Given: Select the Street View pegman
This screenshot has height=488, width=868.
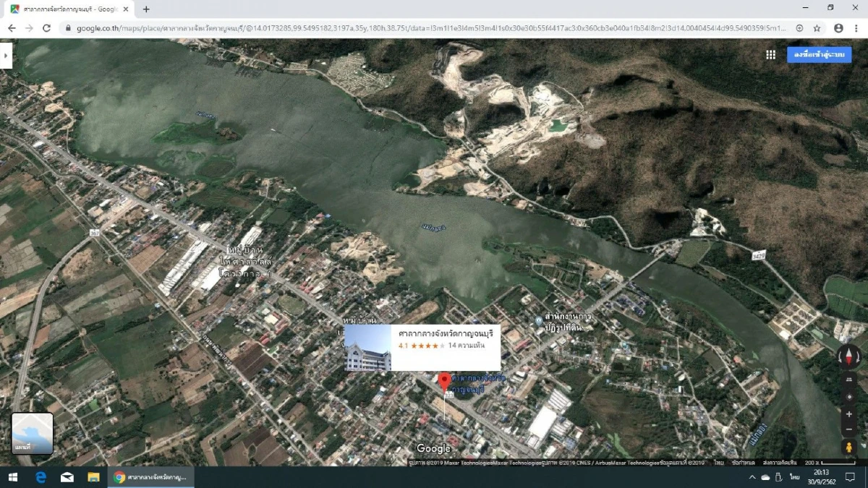Looking at the screenshot, I should pyautogui.click(x=849, y=447).
